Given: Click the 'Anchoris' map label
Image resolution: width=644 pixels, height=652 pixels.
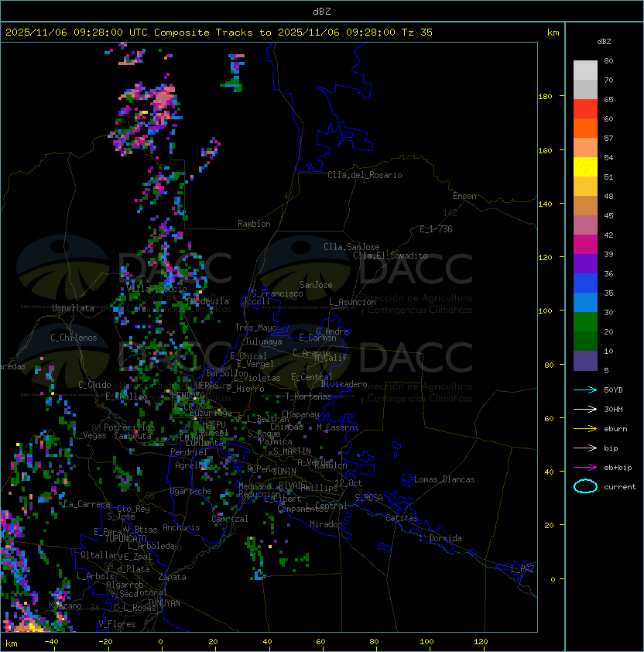Looking at the screenshot, I should 181,527.
